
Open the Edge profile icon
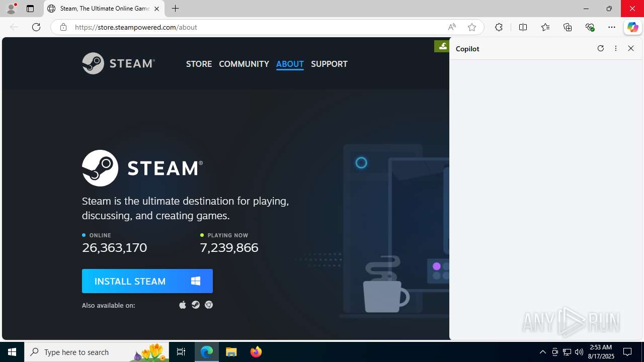[x=11, y=9]
